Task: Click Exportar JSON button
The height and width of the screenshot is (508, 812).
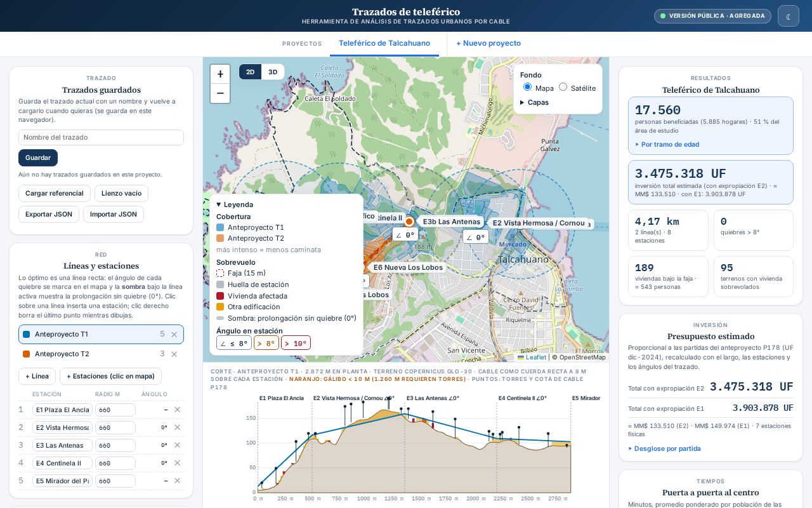Action: click(x=49, y=214)
